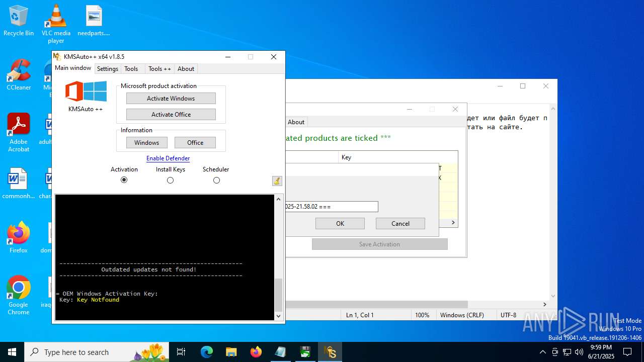The image size is (644, 362).
Task: Open the Windows Start menu
Action: click(12, 352)
